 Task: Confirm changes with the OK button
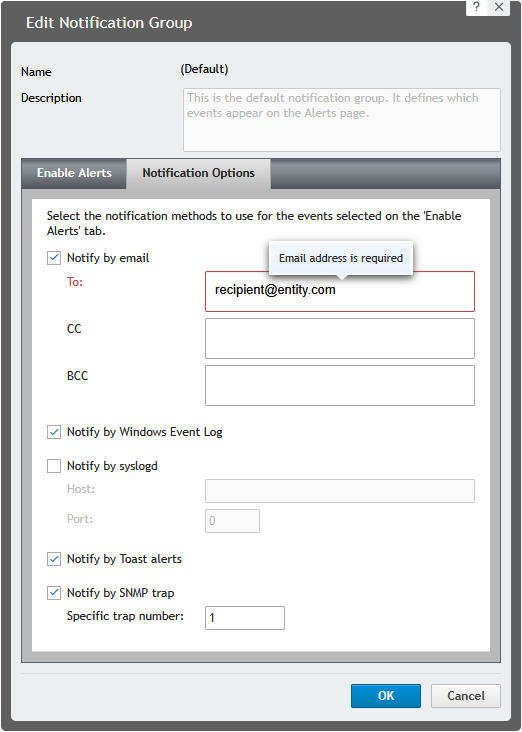pyautogui.click(x=386, y=696)
